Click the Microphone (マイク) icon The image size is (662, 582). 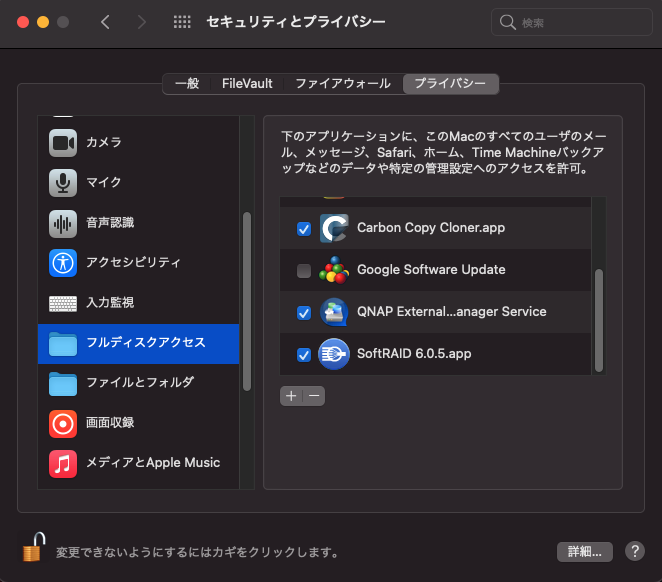point(63,183)
